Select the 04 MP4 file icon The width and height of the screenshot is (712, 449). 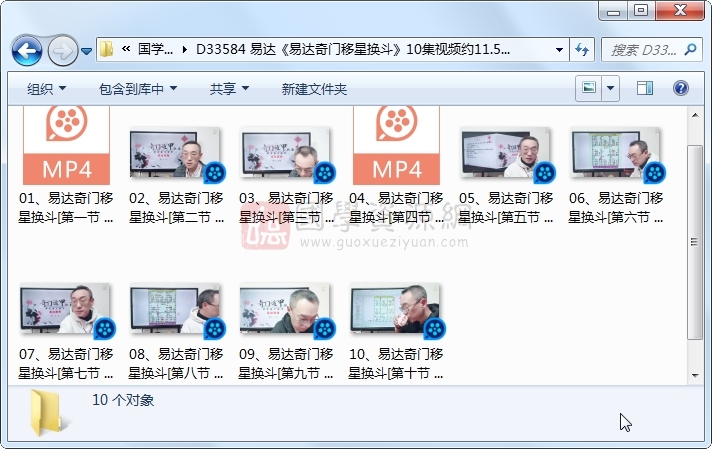[396, 146]
